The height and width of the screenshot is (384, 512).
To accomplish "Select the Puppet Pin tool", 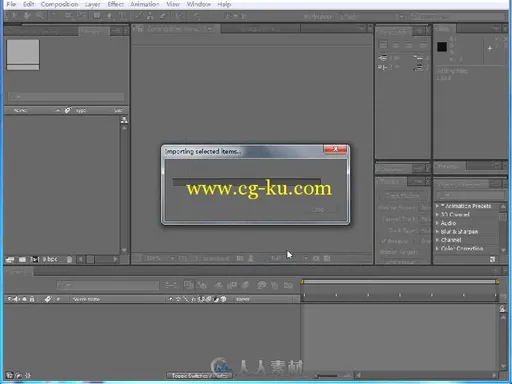I will click(x=196, y=16).
